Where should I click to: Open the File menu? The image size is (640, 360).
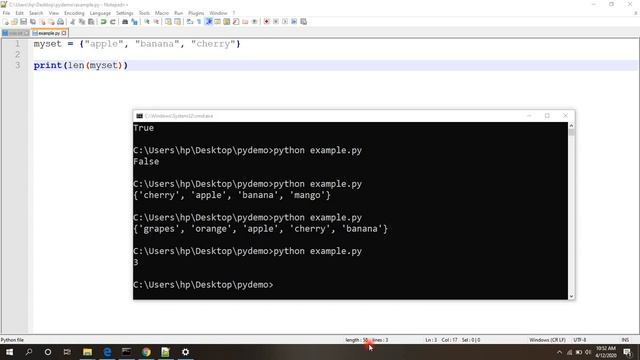(x=6, y=13)
